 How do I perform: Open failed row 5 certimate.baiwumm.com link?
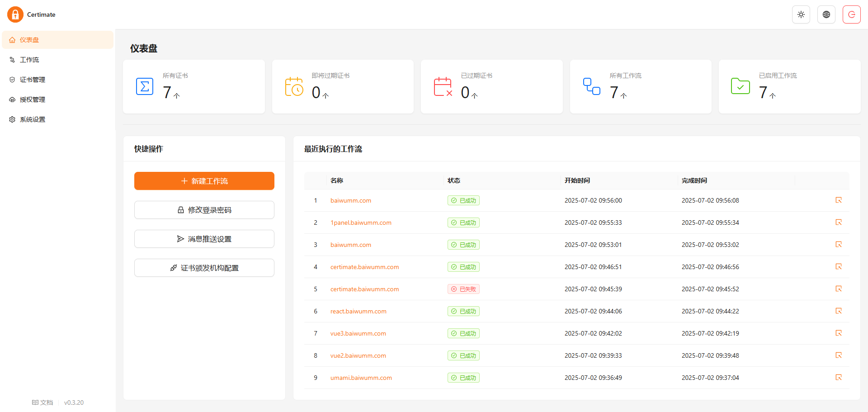(365, 289)
